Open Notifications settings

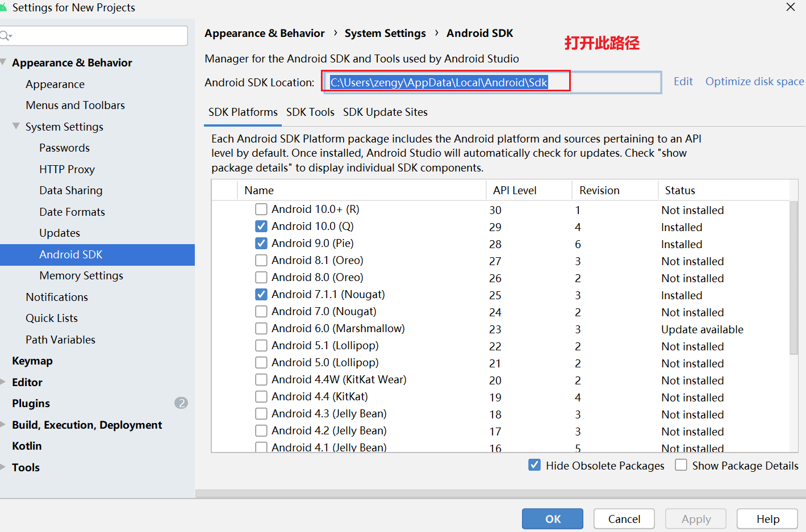pos(57,297)
